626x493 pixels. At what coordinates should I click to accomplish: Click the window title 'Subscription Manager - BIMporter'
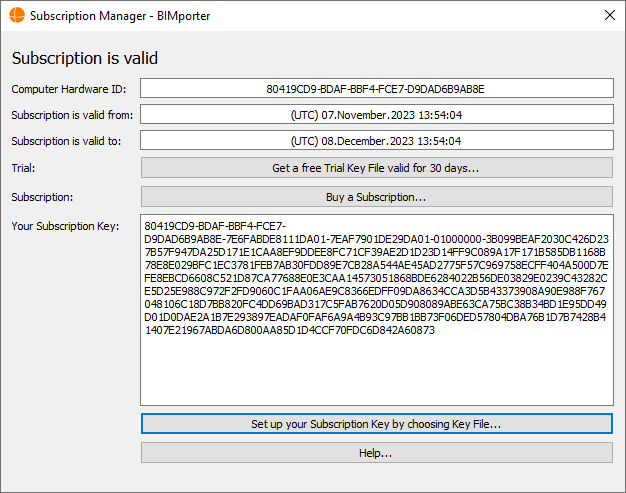click(120, 16)
